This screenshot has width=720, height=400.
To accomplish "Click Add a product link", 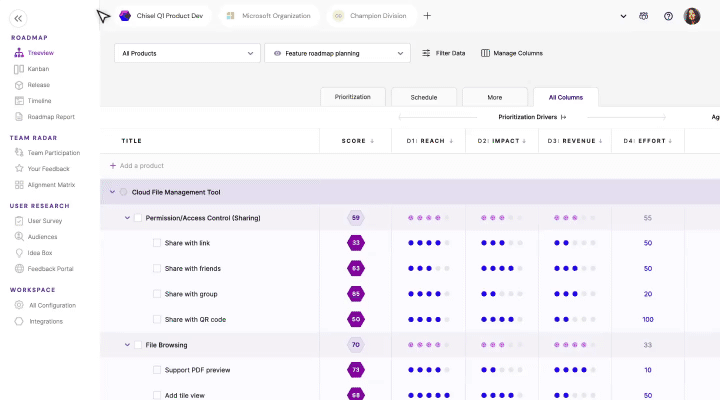I will point(141,165).
